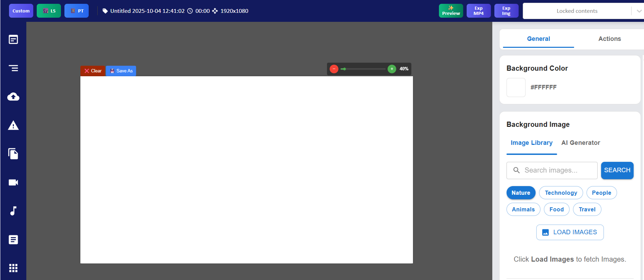The image size is (644, 280).
Task: Toggle the Technology category chip
Action: click(x=561, y=193)
